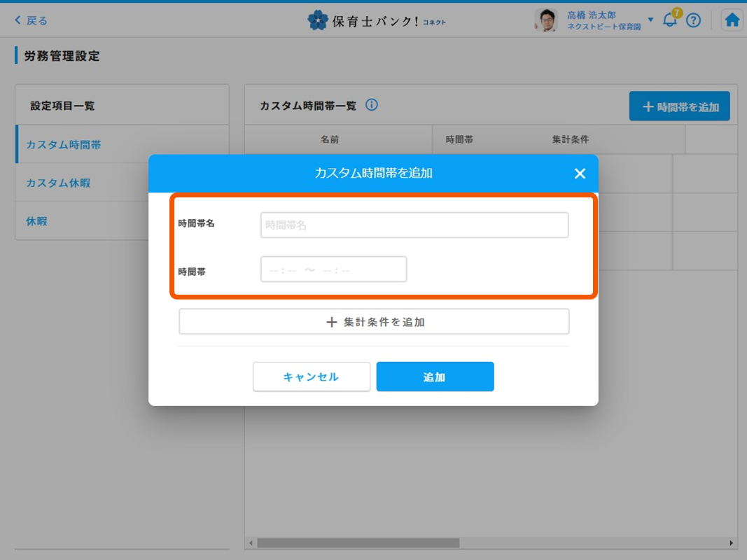The image size is (747, 560).
Task: Click the 保育士バンク! logo
Action: click(377, 20)
